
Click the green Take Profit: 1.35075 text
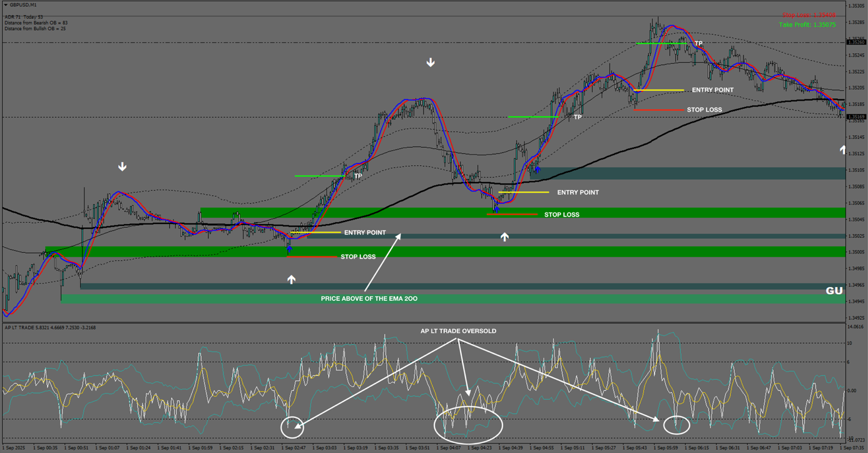pyautogui.click(x=807, y=25)
